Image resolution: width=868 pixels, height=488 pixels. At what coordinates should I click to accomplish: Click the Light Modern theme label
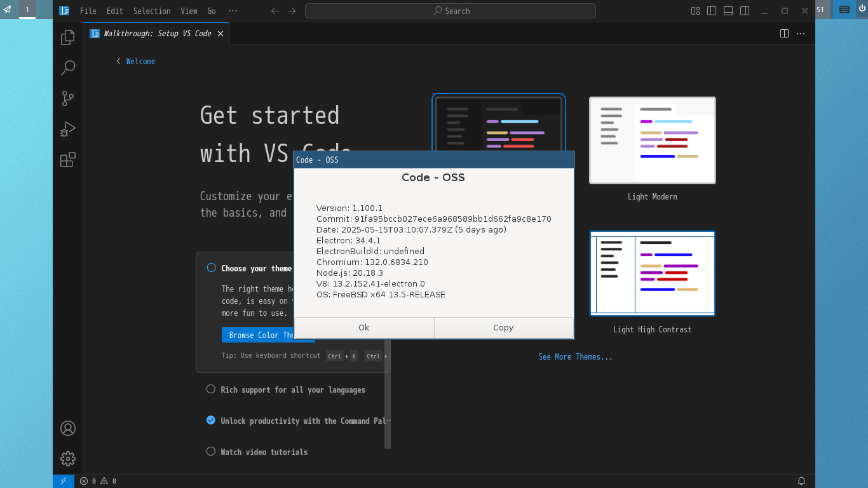[x=653, y=197]
